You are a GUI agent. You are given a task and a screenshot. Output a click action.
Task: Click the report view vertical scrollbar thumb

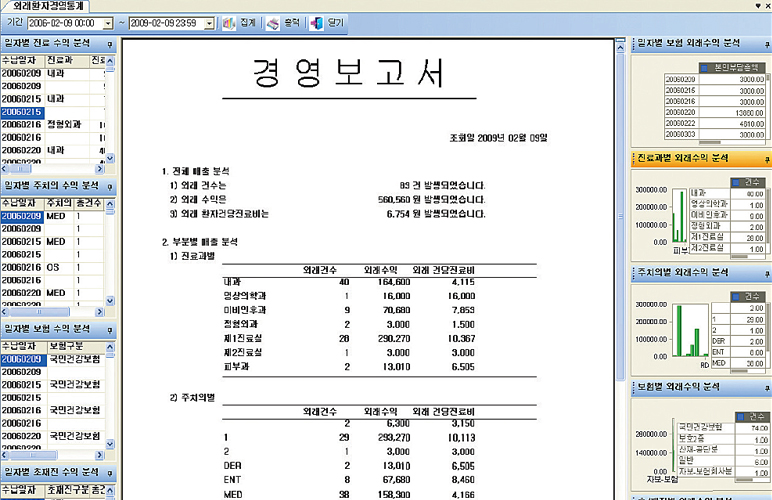point(620,216)
